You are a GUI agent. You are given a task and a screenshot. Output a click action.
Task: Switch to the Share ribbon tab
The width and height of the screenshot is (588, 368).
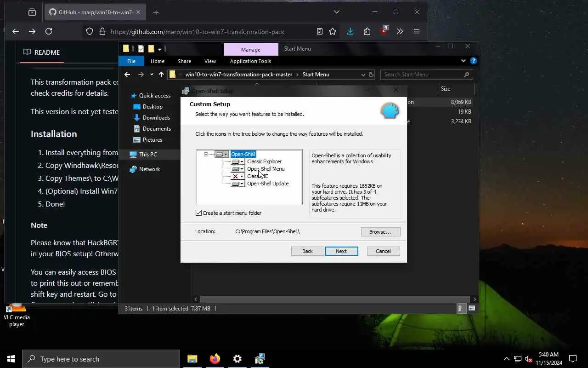[x=184, y=61]
